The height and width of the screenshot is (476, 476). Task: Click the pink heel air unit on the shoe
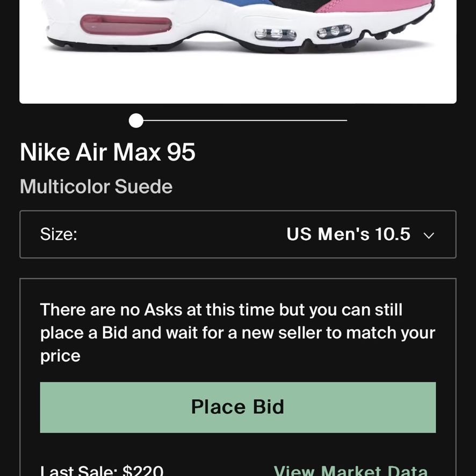click(x=126, y=25)
